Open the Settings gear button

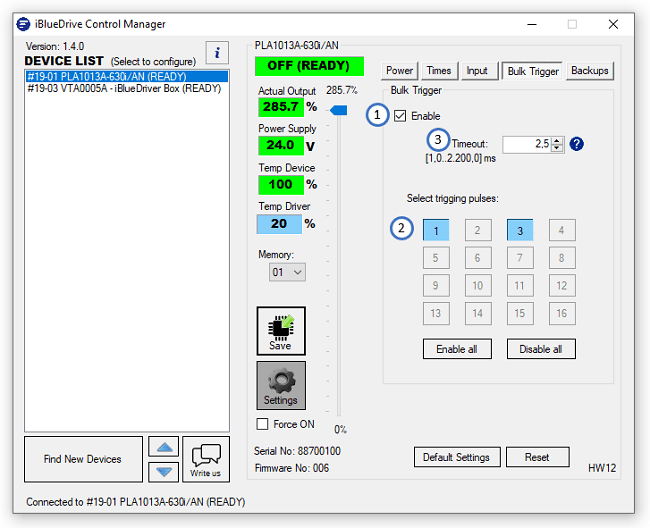coord(281,385)
